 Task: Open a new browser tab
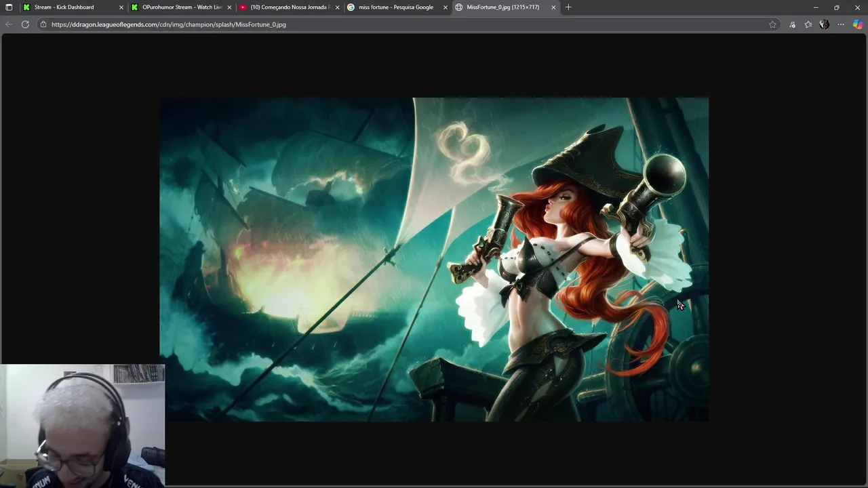coord(568,7)
